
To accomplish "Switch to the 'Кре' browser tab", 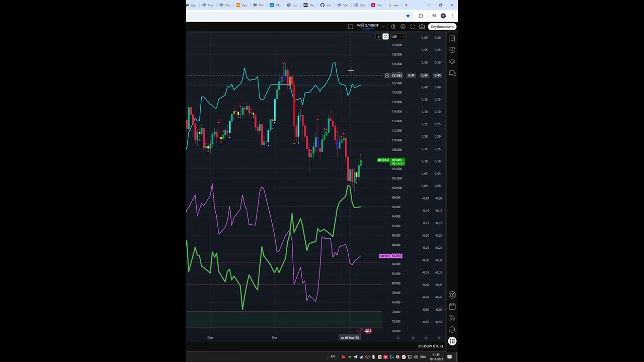I will click(242, 5).
